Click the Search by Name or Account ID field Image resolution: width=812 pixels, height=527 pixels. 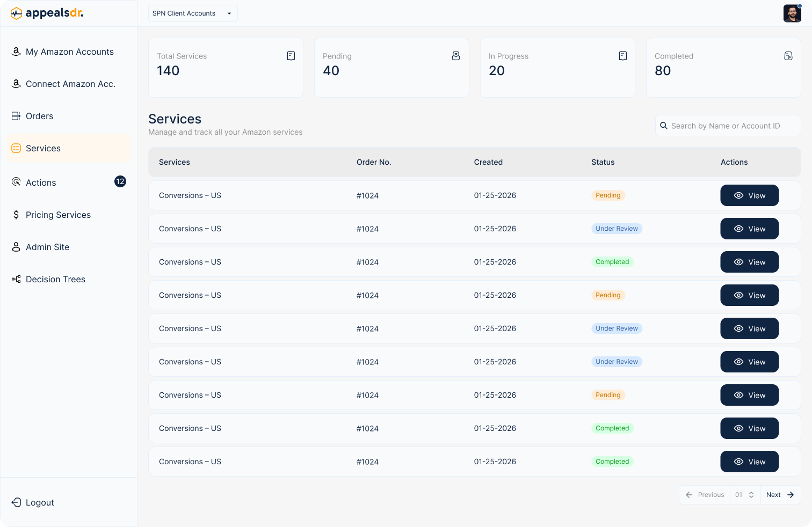(728, 126)
